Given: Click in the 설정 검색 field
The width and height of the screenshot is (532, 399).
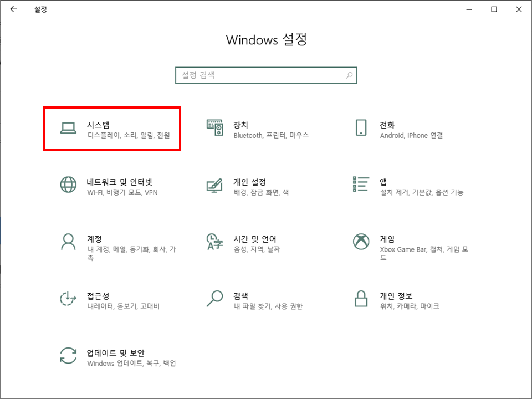Looking at the screenshot, I should point(266,75).
